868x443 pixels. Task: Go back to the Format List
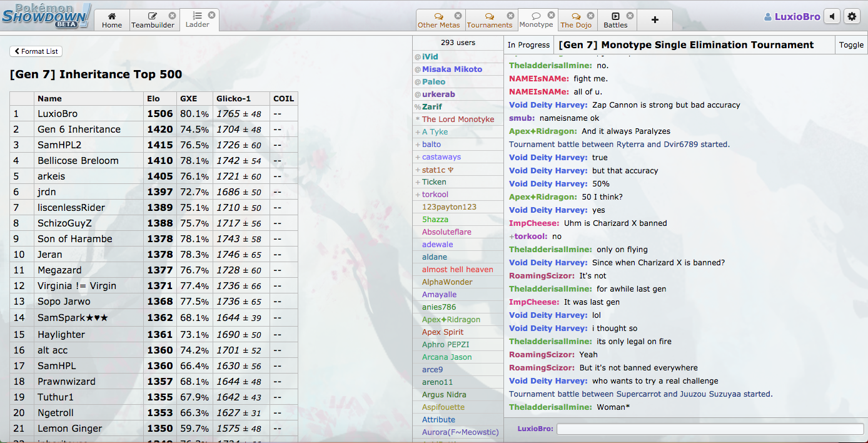coord(36,51)
